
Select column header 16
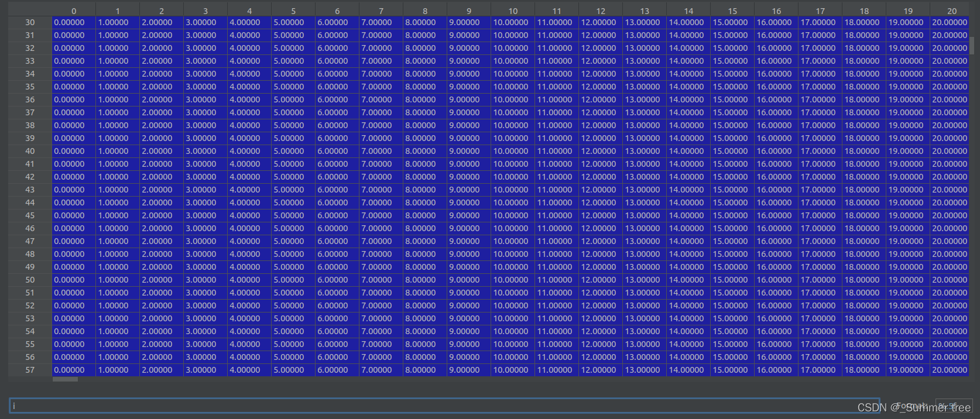(776, 11)
